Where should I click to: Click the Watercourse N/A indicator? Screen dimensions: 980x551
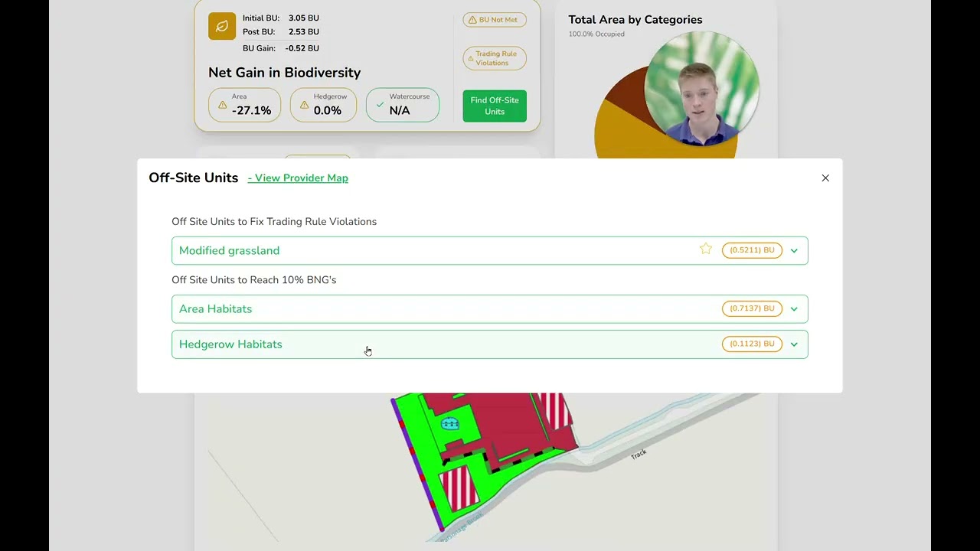(403, 105)
